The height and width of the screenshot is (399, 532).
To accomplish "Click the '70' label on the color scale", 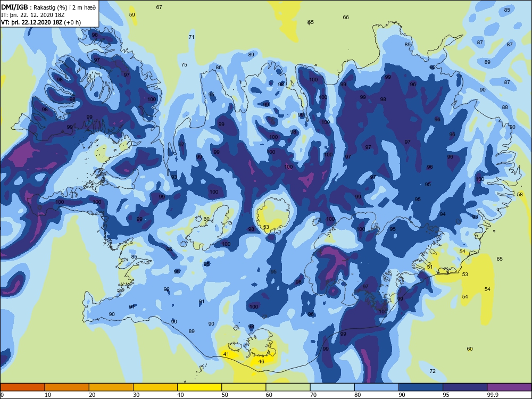I will coord(313,395).
